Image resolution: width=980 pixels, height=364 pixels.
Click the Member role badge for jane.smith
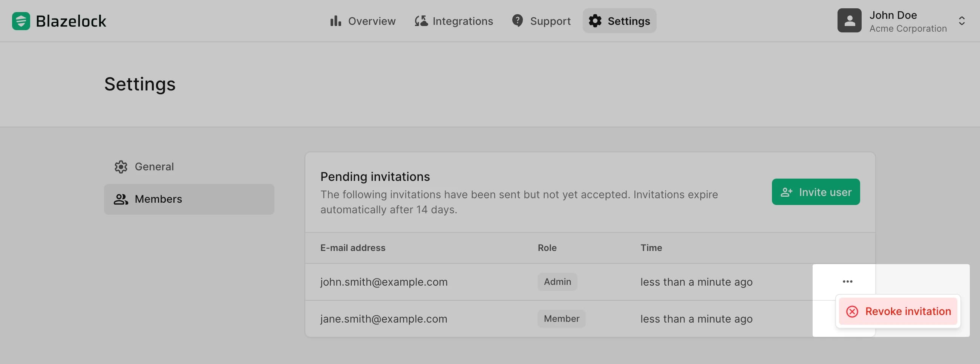[561, 319]
